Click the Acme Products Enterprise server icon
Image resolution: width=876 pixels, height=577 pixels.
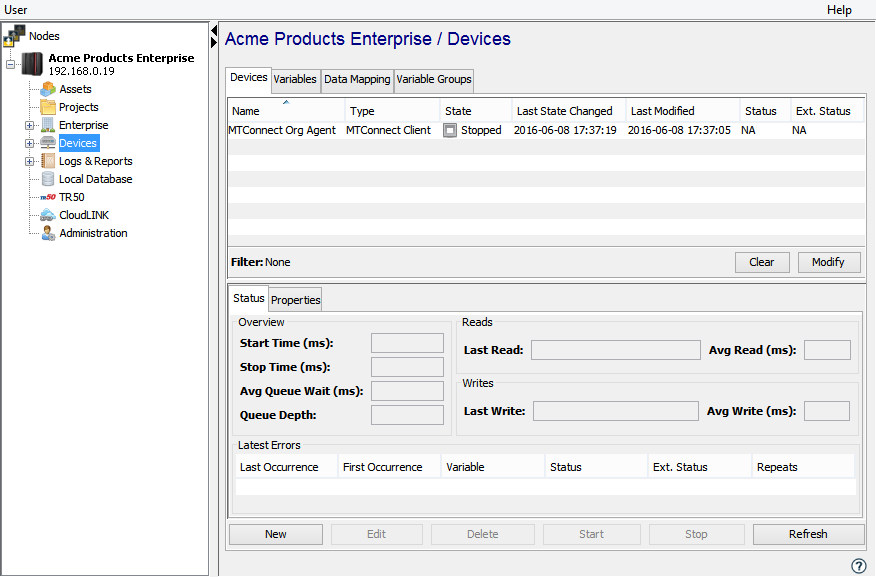(x=32, y=64)
